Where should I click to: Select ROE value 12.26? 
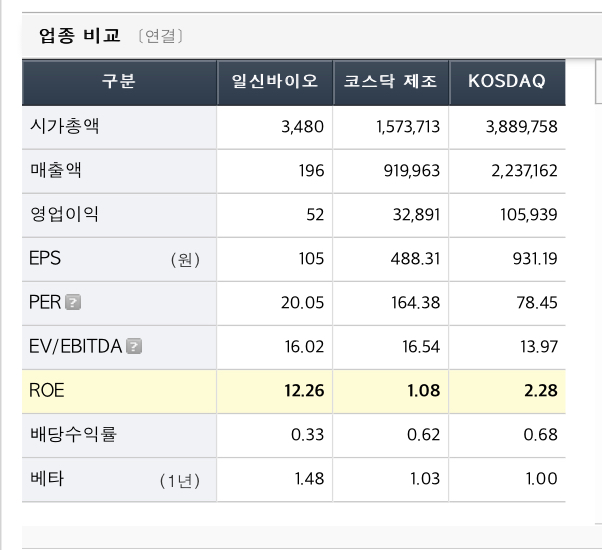coord(304,391)
